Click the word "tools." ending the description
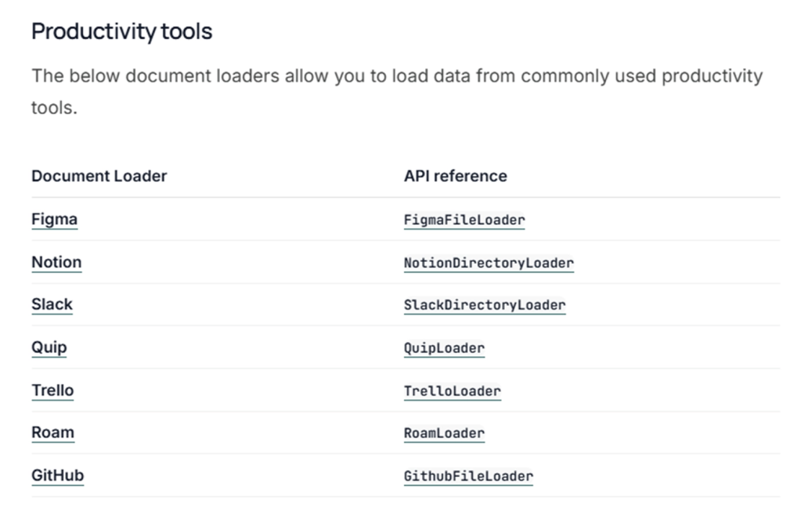The height and width of the screenshot is (532, 808). (54, 108)
